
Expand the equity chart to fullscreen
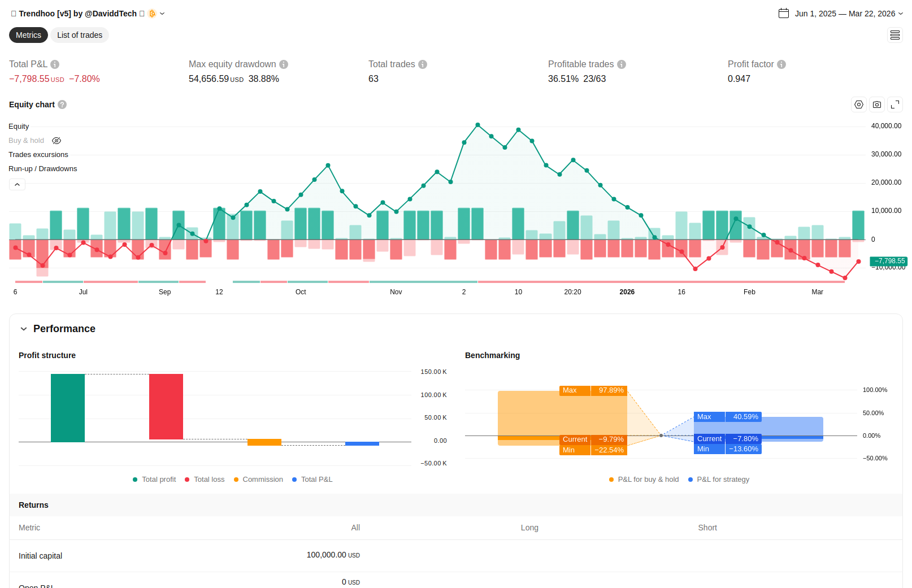(895, 104)
